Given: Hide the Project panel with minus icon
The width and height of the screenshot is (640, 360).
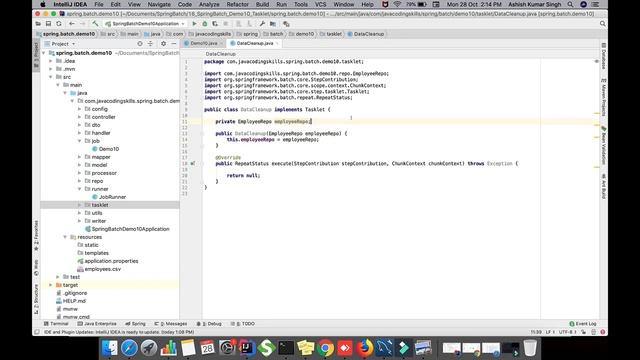Looking at the screenshot, I should 173,44.
